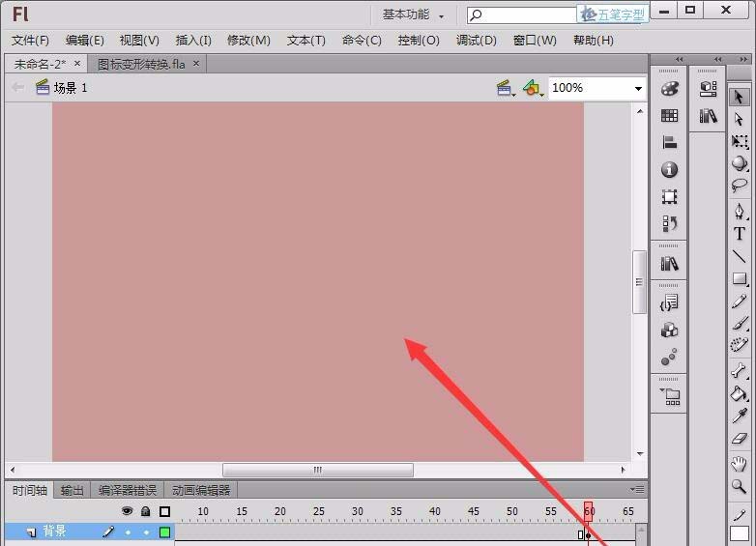This screenshot has width=756, height=546.
Task: Toggle outline view for all layers
Action: pos(164,511)
